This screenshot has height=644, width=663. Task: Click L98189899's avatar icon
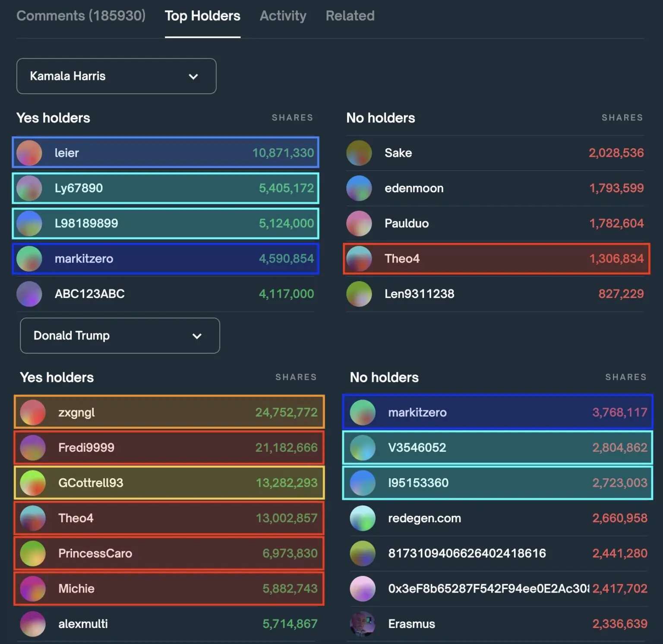(x=29, y=223)
